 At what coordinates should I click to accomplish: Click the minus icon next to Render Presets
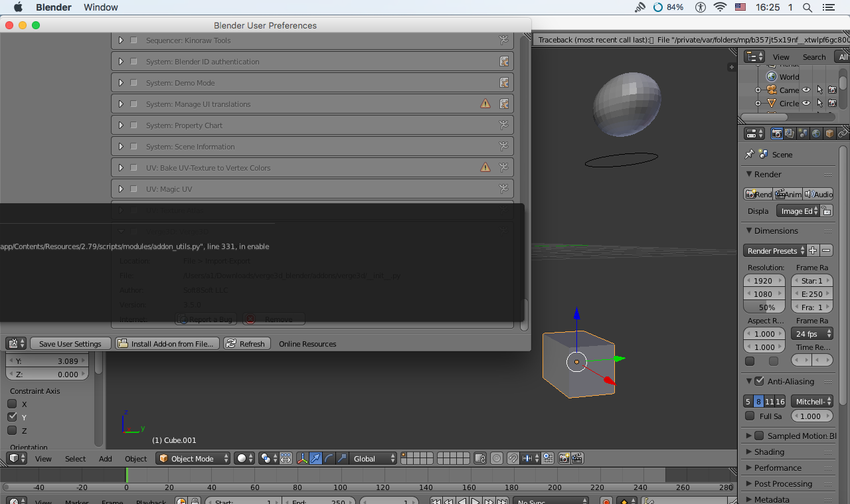point(826,250)
